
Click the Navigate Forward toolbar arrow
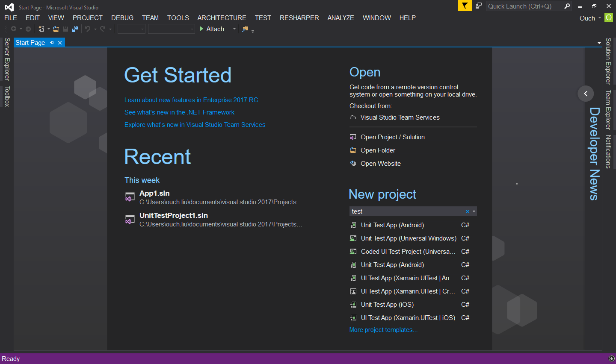click(x=28, y=29)
